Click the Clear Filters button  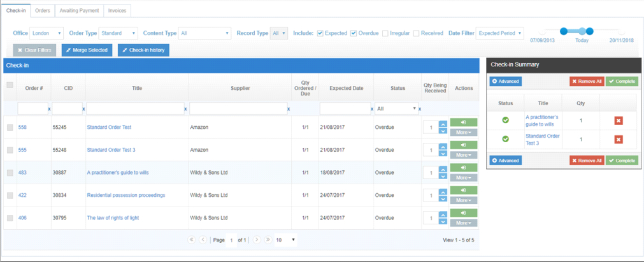(34, 50)
